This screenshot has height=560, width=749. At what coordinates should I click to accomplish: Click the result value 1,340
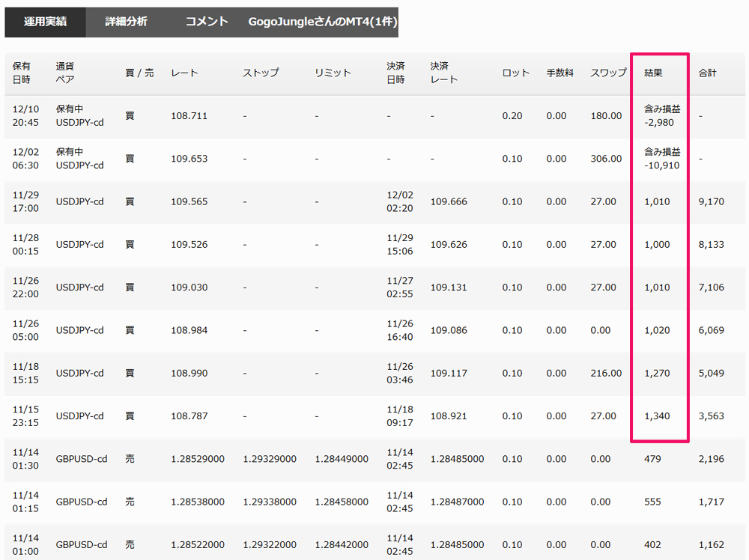pos(658,416)
